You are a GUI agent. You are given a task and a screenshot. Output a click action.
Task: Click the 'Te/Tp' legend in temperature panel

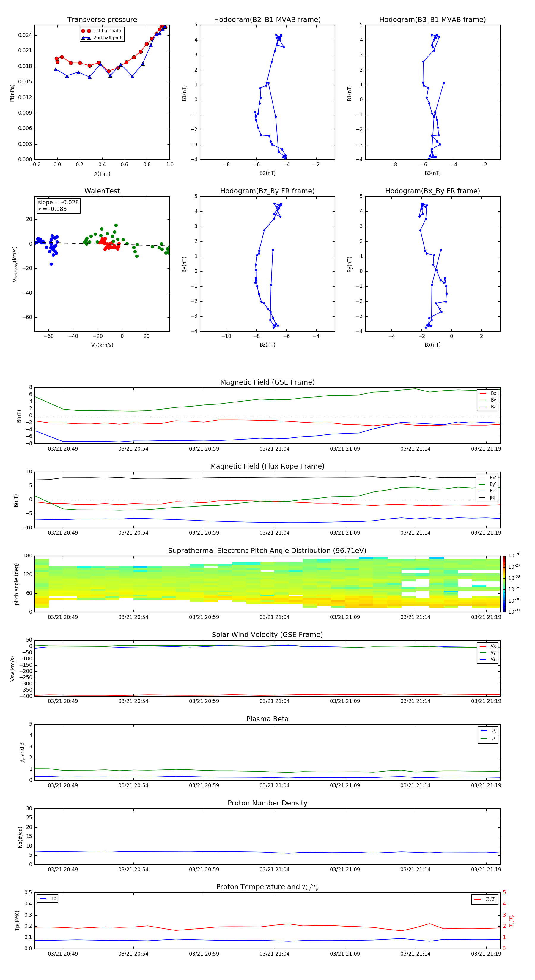click(491, 899)
